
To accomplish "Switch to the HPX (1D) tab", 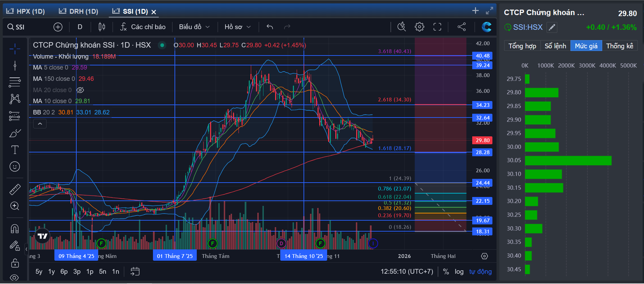I will click(x=26, y=11).
